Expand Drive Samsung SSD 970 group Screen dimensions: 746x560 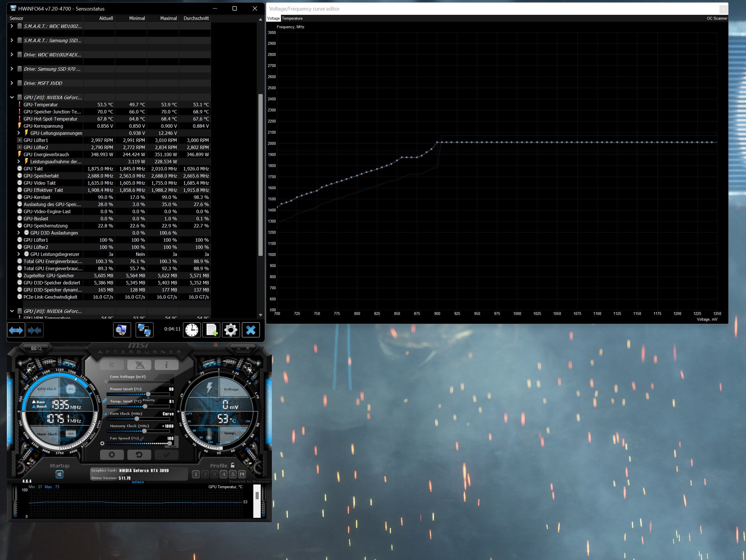point(12,69)
